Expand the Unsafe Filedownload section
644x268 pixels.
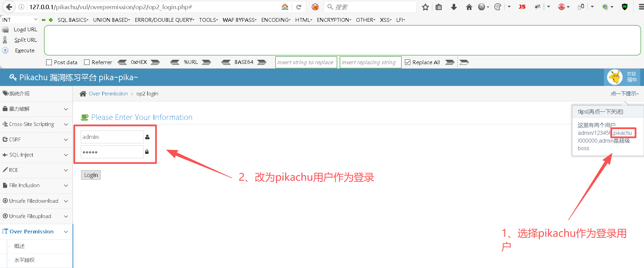[x=36, y=201]
